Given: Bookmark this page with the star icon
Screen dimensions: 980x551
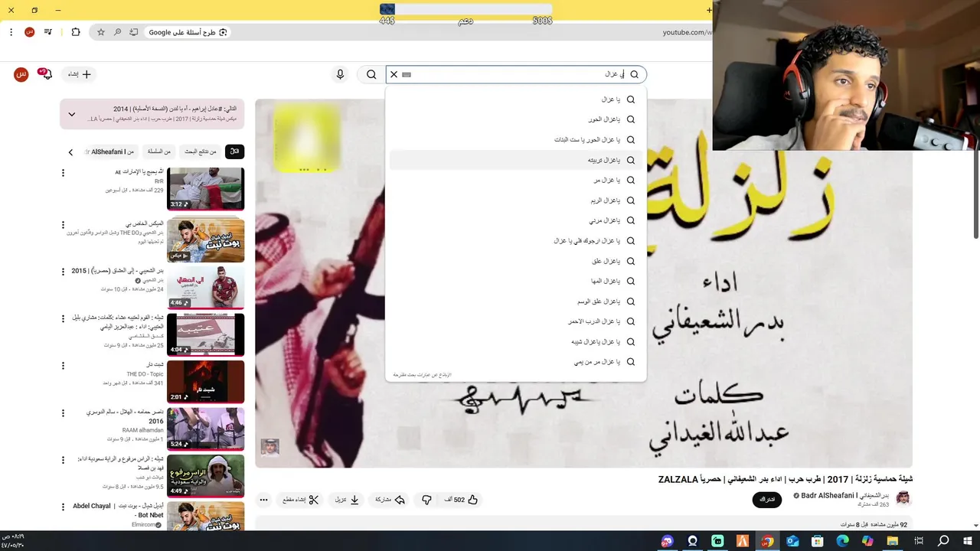Looking at the screenshot, I should 101,32.
